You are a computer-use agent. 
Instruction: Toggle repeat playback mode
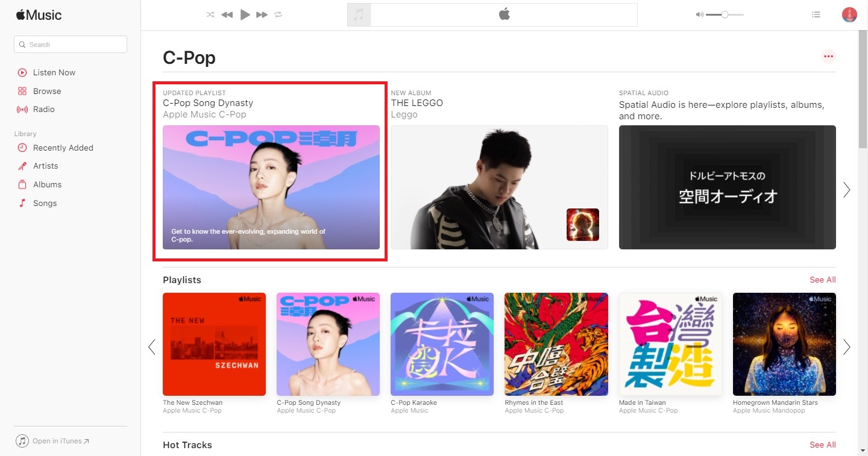278,15
